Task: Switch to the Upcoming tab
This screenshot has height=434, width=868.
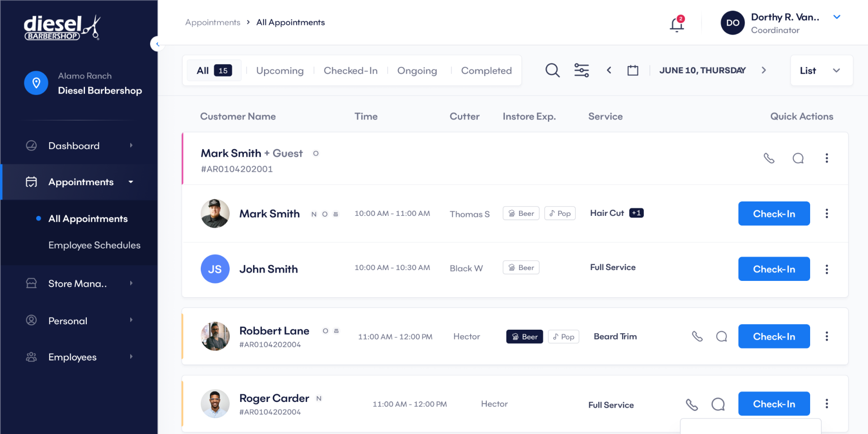Action: 280,70
